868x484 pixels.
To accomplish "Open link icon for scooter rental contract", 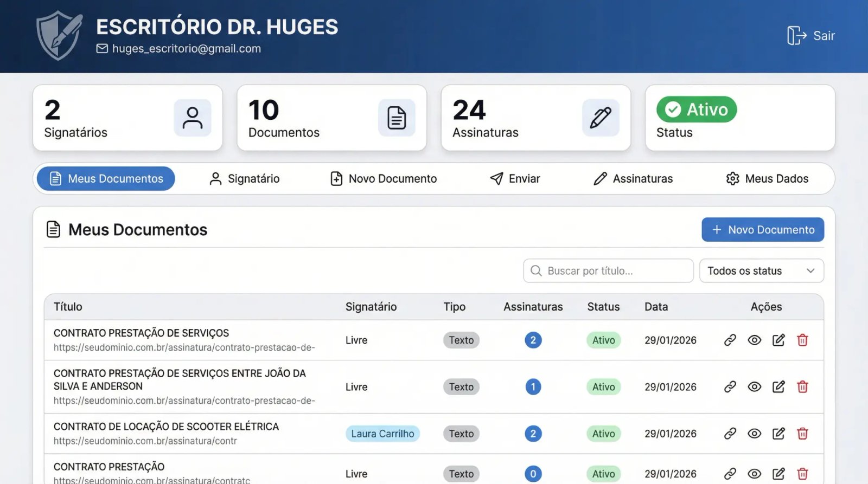I will click(730, 434).
